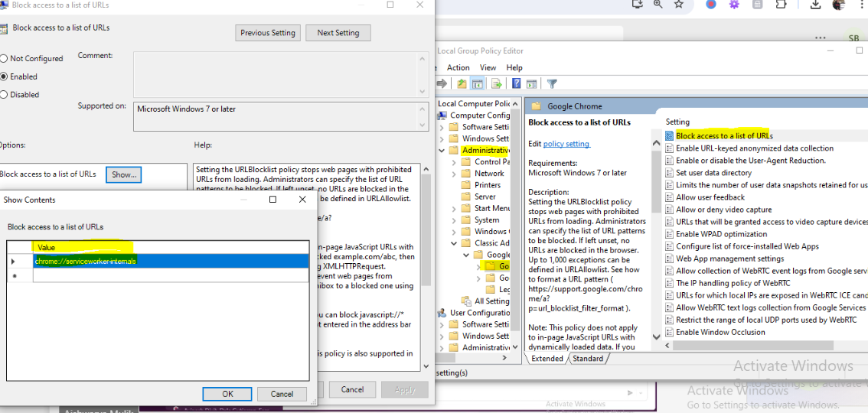868x413 pixels.
Task: Select 'Enable URL-keyed anonymized data collection' setting
Action: [755, 148]
